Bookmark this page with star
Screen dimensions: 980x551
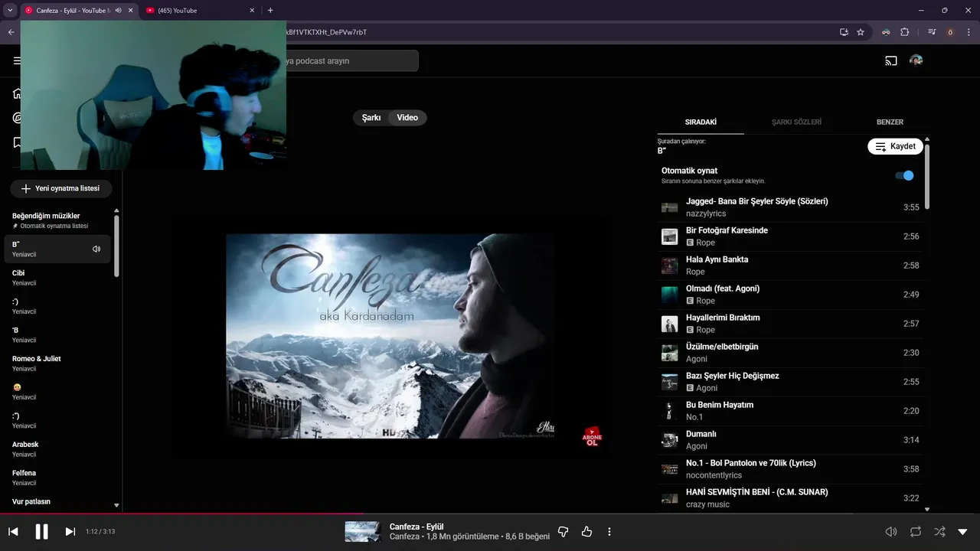tap(861, 32)
